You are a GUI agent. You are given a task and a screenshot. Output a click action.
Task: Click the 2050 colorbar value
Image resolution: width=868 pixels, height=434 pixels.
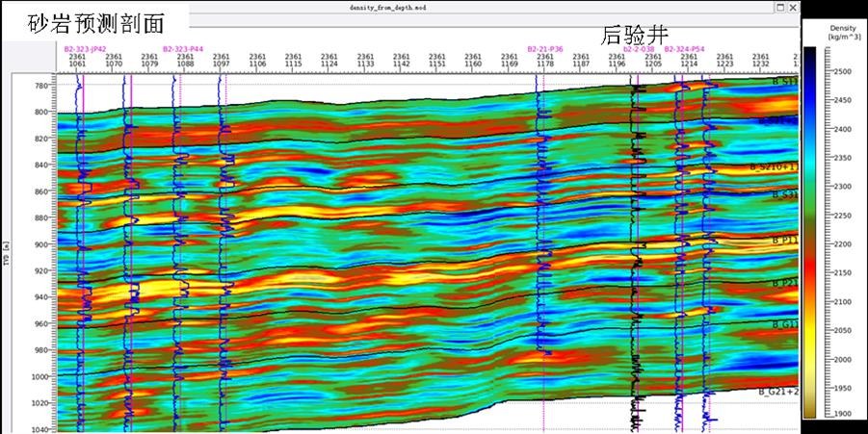click(x=844, y=331)
